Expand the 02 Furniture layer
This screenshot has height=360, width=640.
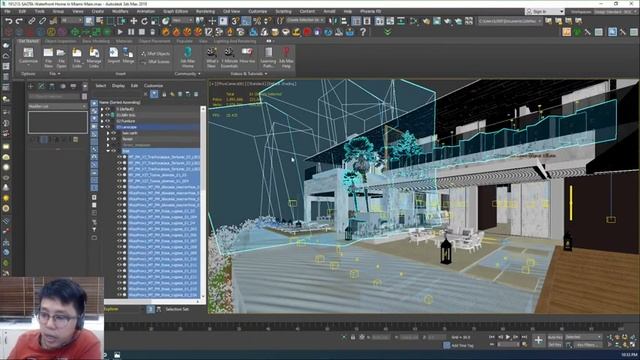click(x=102, y=121)
